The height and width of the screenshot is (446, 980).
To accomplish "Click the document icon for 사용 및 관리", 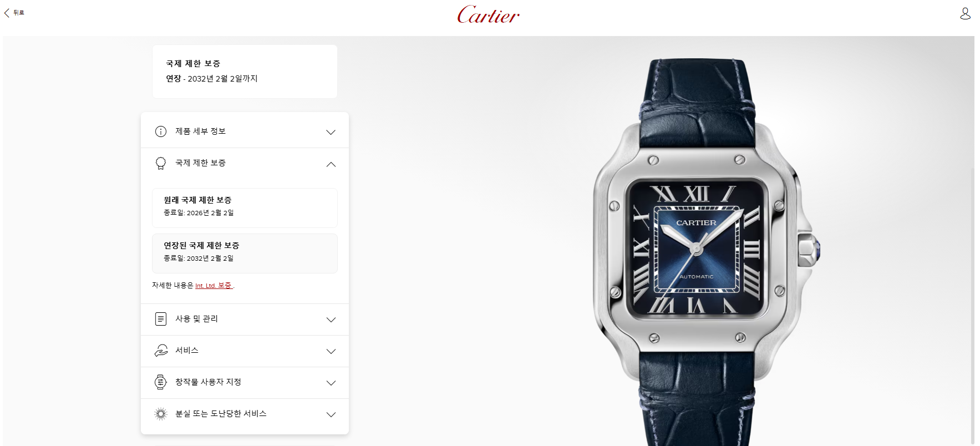I will pyautogui.click(x=161, y=319).
